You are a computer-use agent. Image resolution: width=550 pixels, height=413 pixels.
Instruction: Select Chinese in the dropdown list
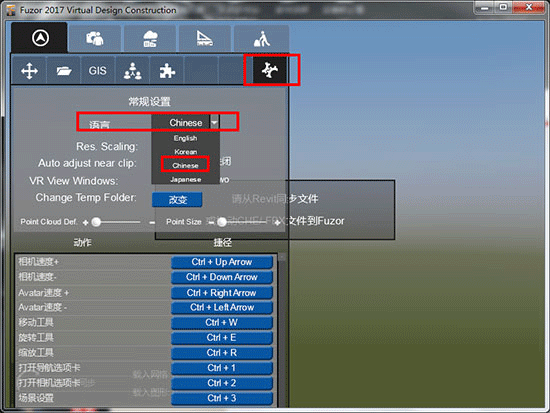pyautogui.click(x=185, y=165)
